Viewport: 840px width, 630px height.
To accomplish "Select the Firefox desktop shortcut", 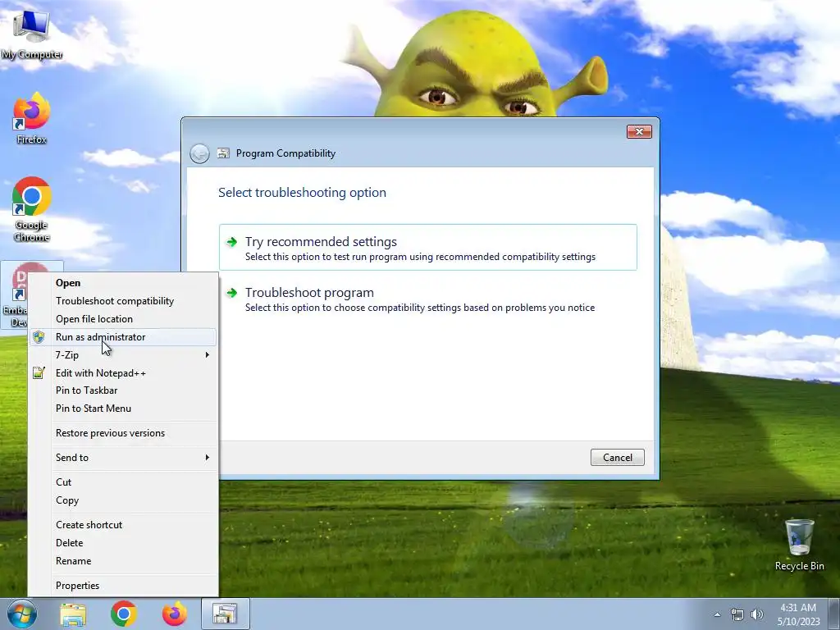I will click(32, 118).
